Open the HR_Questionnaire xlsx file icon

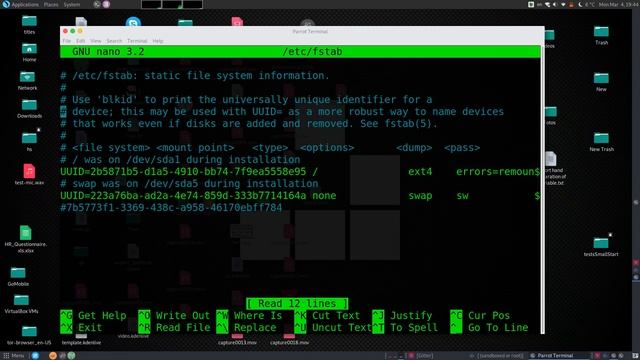click(x=25, y=239)
